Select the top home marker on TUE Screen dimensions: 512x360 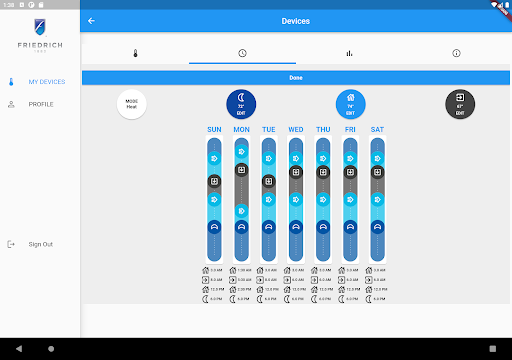(269, 158)
